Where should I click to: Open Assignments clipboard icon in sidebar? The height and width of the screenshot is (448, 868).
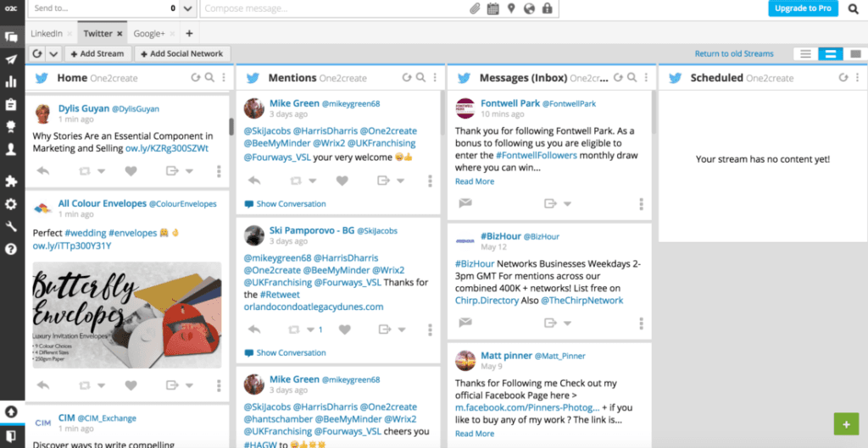pyautogui.click(x=11, y=104)
